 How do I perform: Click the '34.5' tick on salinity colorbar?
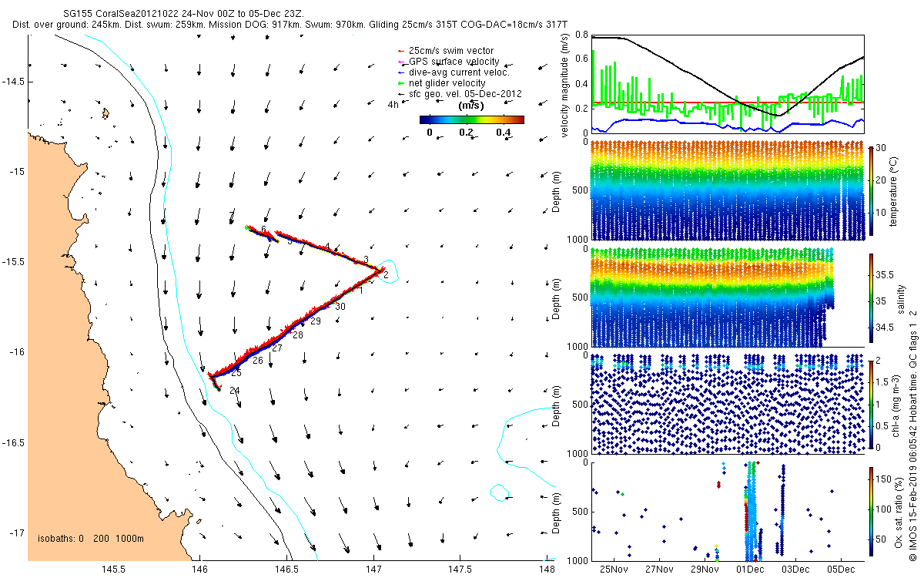point(886,328)
